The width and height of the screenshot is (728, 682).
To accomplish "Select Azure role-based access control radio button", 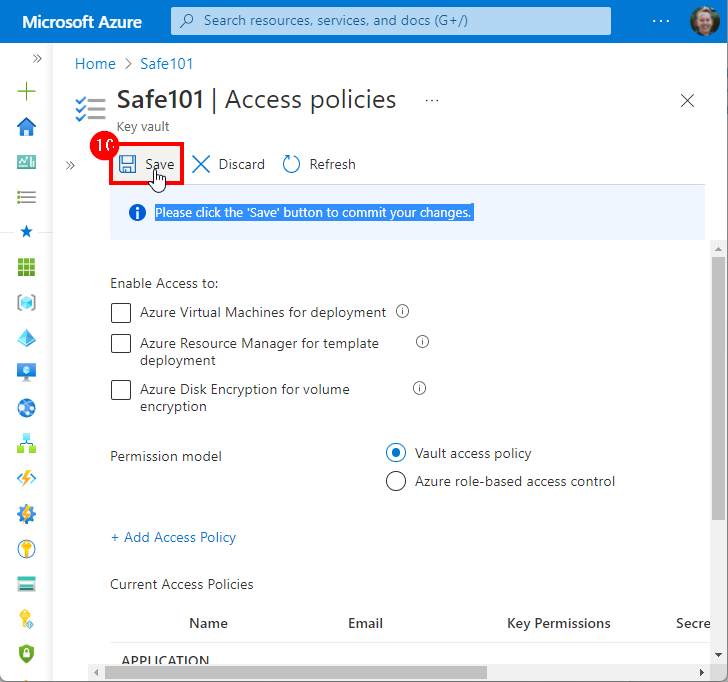I will coord(396,482).
